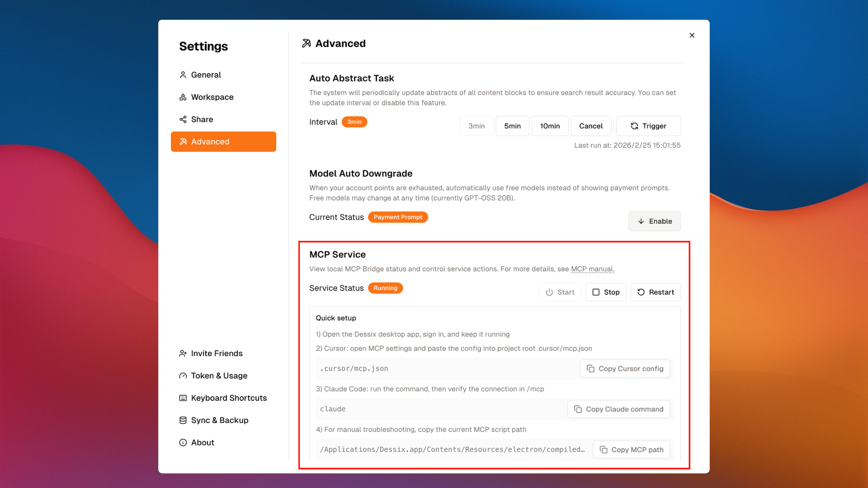Click the Invite Friends person icon
868x488 pixels.
coord(183,353)
